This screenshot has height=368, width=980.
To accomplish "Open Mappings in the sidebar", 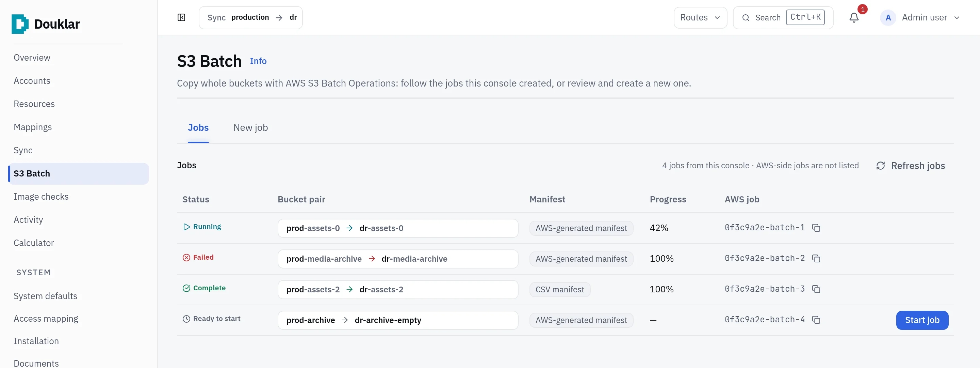I will click(33, 127).
